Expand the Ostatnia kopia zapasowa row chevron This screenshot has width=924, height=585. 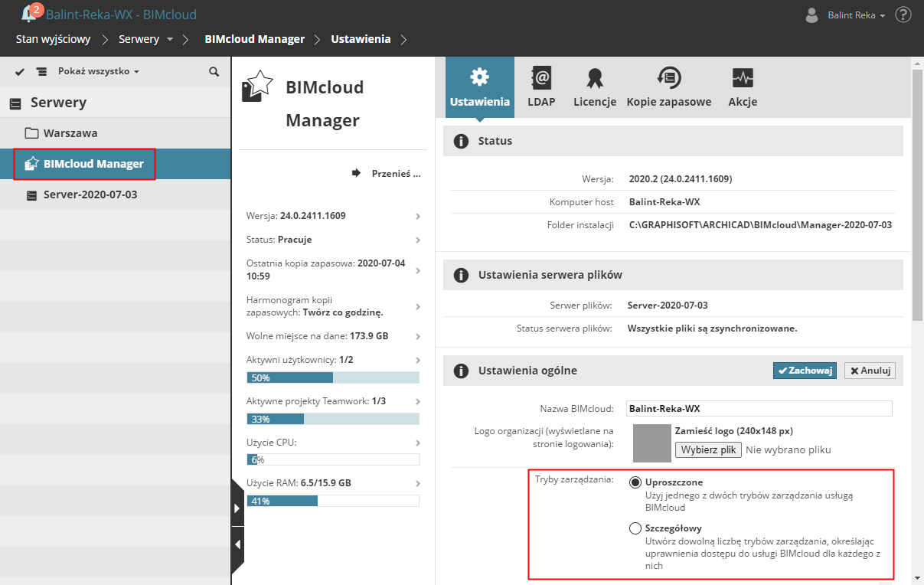[x=418, y=270]
